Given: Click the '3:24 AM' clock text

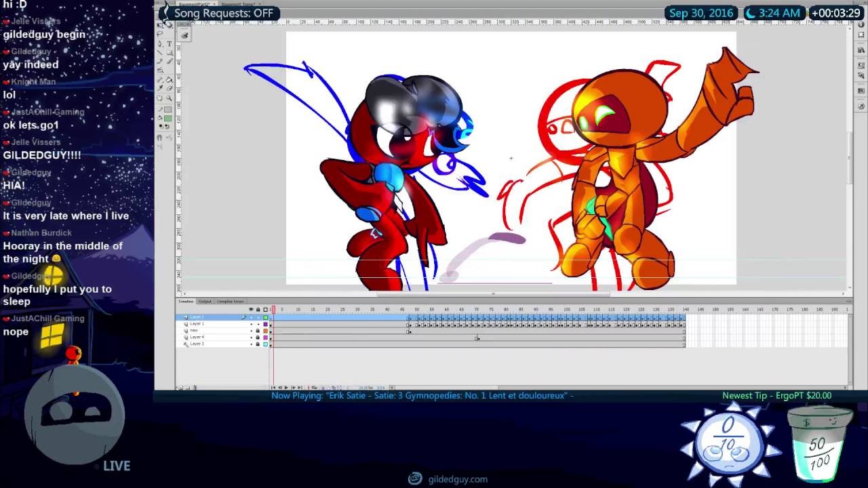Looking at the screenshot, I should click(x=779, y=13).
